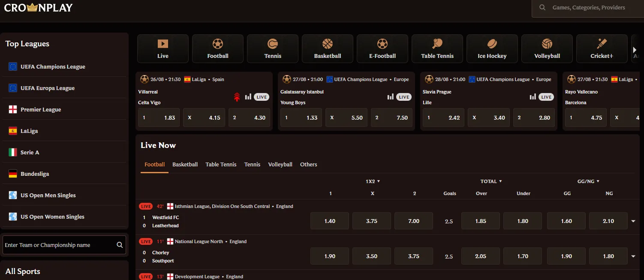Open UEFA Champions League in Top Leagues
The image size is (644, 280).
tap(64, 66)
